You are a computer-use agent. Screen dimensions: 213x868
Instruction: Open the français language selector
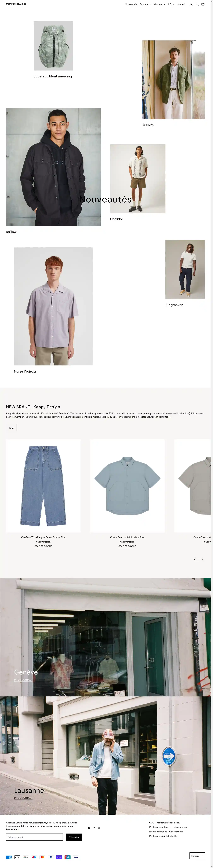pyautogui.click(x=197, y=856)
